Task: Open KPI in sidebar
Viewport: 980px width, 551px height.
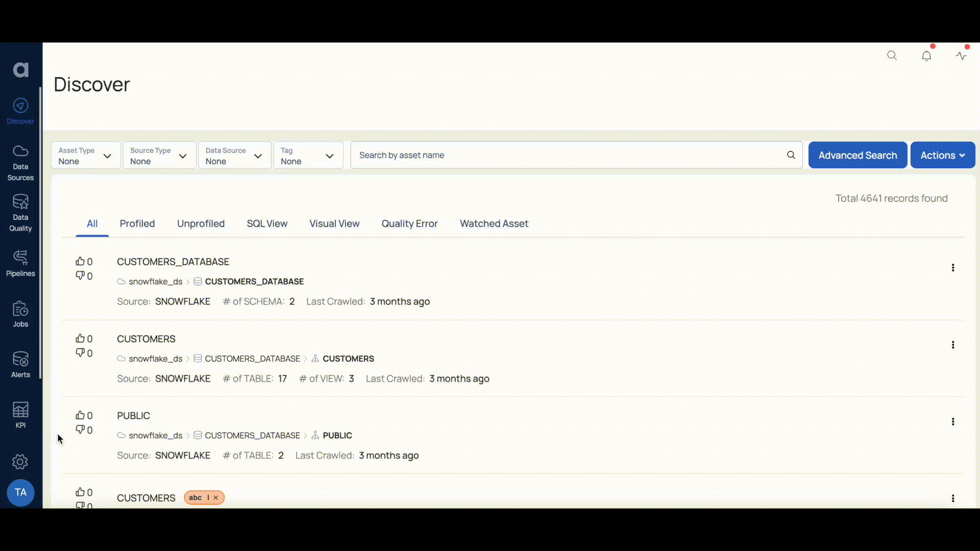Action: point(20,415)
